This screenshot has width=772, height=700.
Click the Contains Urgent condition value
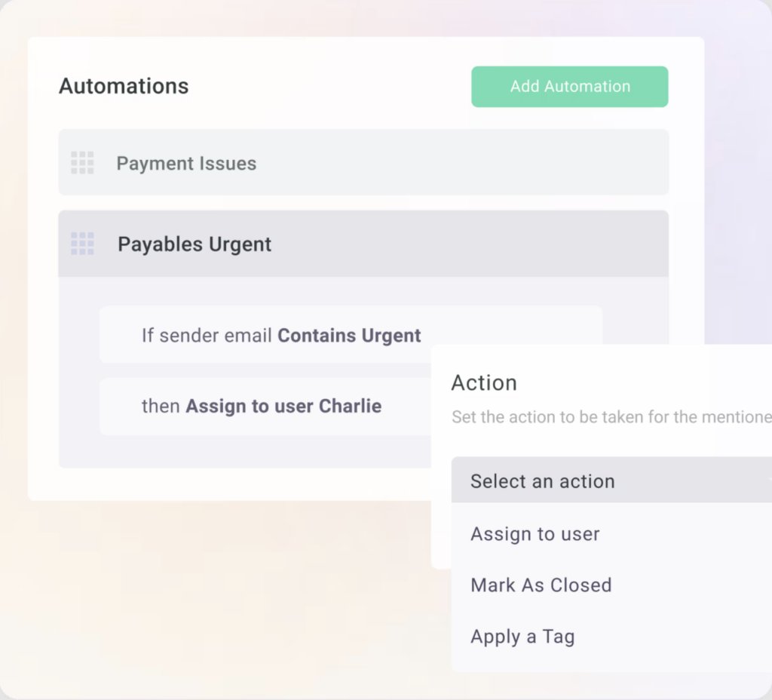tap(349, 336)
